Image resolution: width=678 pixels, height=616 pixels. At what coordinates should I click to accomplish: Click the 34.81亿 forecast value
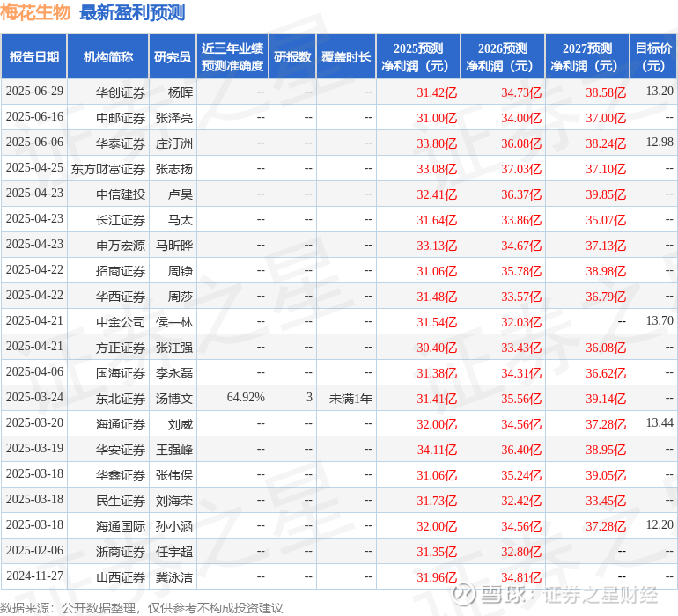click(521, 577)
